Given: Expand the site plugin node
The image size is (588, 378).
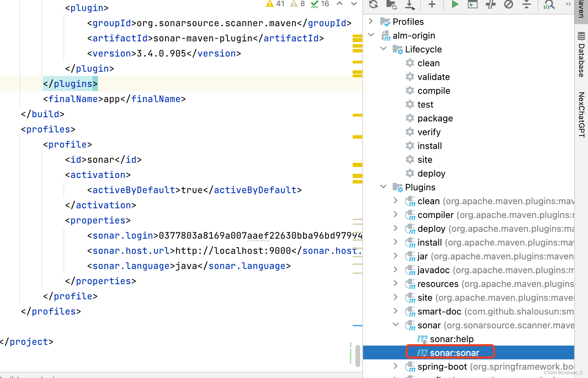Looking at the screenshot, I should point(396,297).
